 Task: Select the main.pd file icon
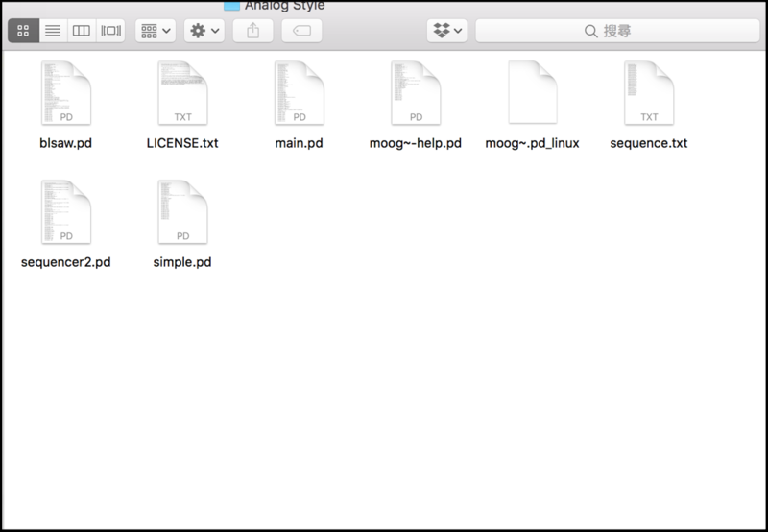tap(299, 92)
